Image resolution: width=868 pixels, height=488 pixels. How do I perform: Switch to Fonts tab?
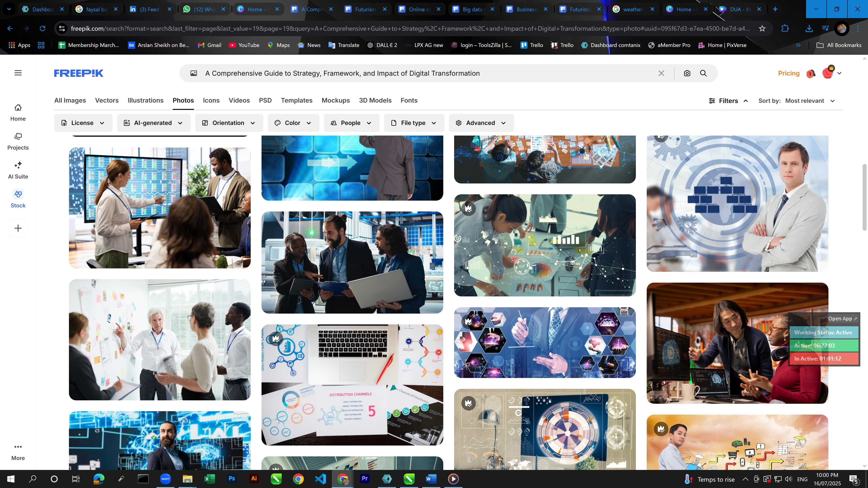[x=409, y=100]
